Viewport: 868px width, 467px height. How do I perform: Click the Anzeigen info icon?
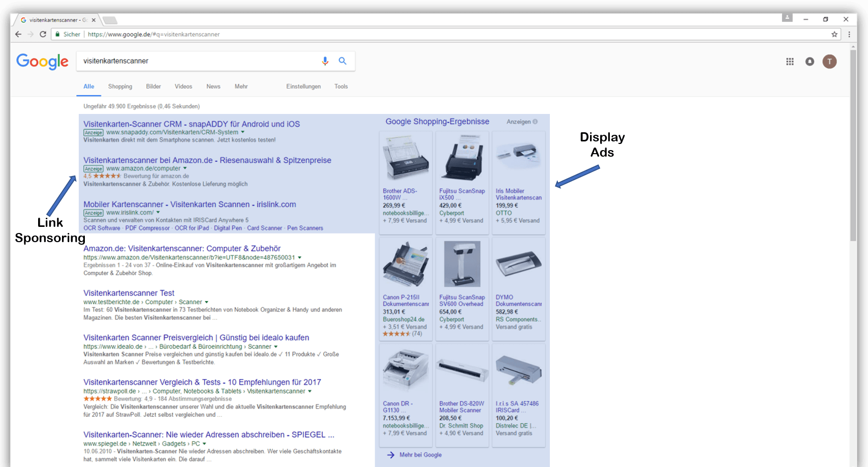535,122
